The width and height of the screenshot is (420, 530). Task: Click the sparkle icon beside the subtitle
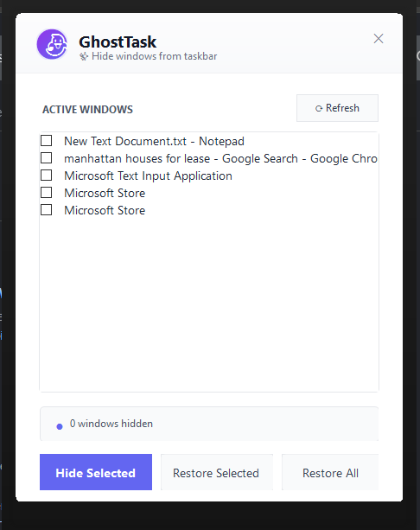pos(84,56)
